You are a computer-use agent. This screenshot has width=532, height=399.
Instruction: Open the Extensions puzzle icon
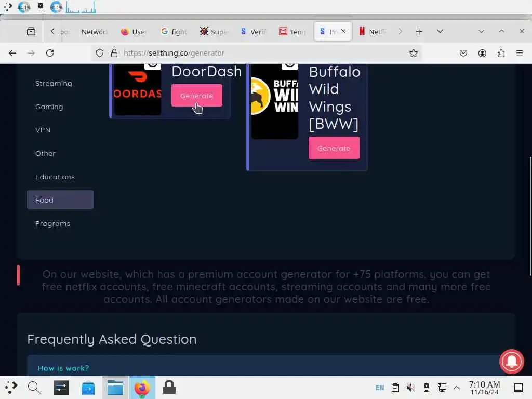pos(501,53)
